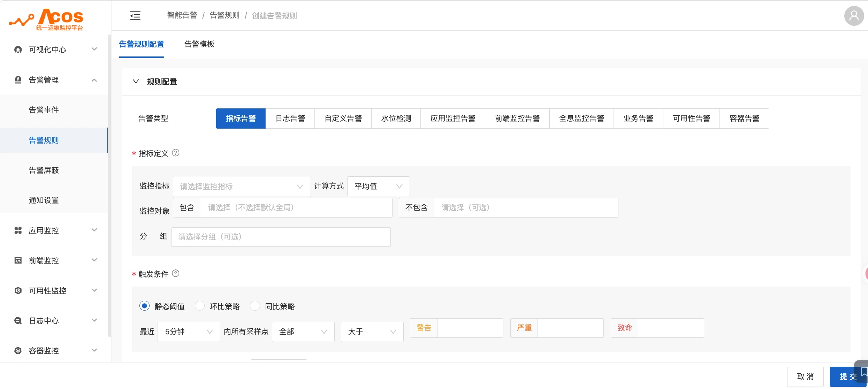Viewport: 868px width, 389px height.
Task: Open the 大于 comparison dropdown
Action: (372, 331)
